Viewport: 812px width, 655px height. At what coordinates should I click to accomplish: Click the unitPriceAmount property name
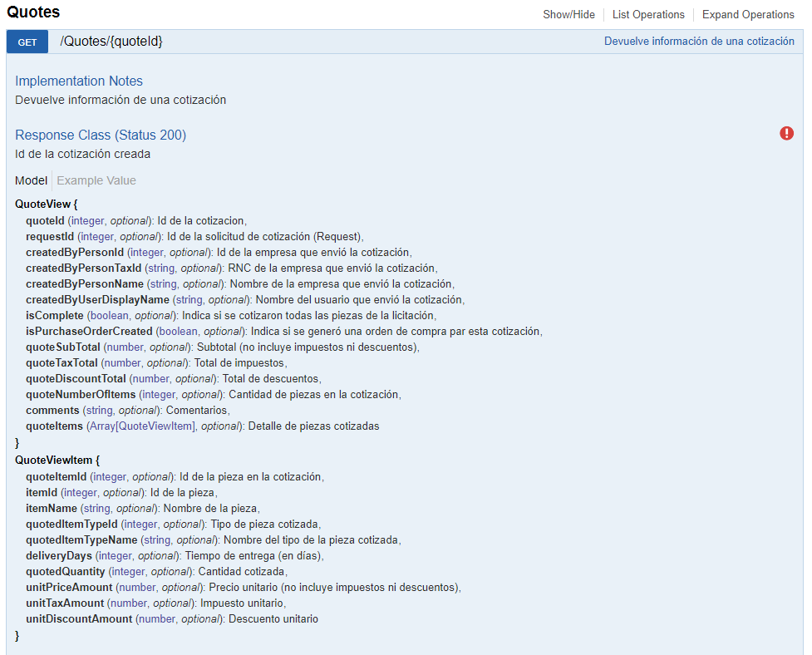click(x=69, y=587)
